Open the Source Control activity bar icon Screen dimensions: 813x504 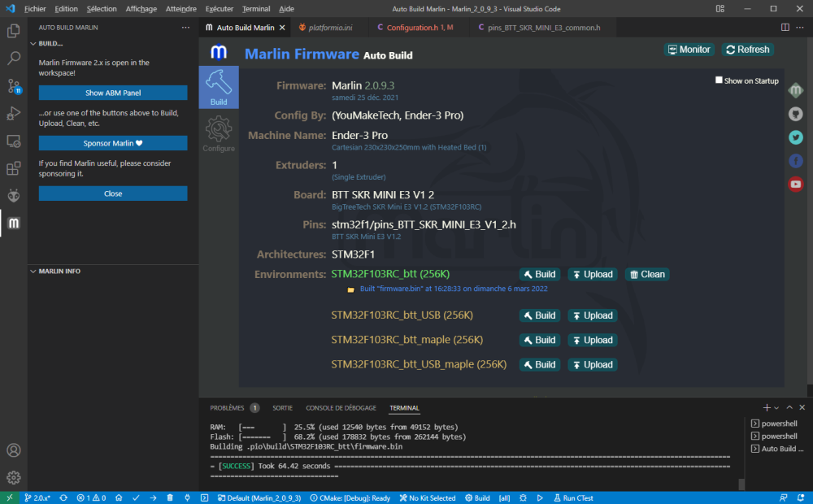pyautogui.click(x=14, y=86)
